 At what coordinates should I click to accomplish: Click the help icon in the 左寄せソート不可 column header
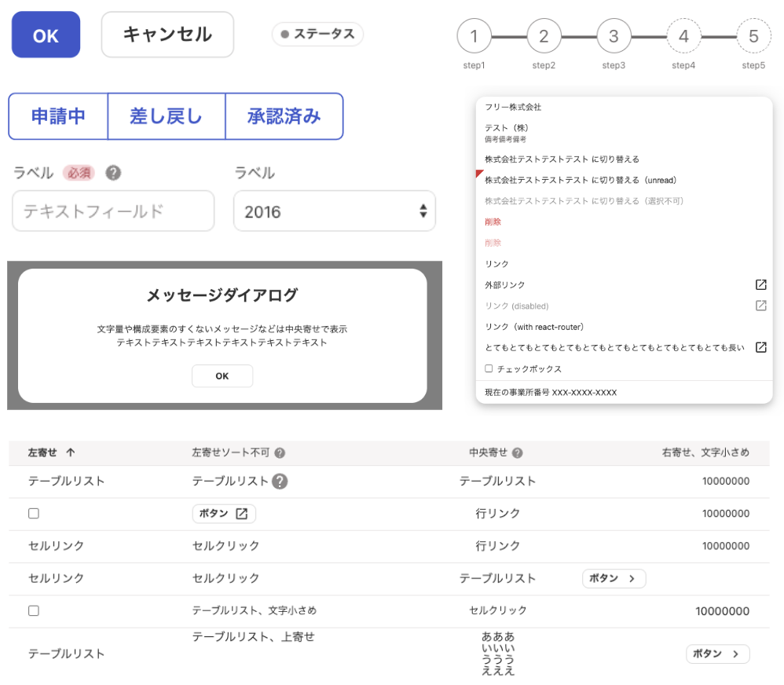pos(281,453)
